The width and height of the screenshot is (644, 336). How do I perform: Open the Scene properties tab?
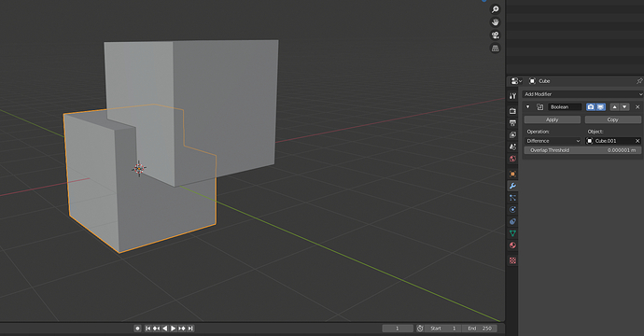tap(512, 147)
